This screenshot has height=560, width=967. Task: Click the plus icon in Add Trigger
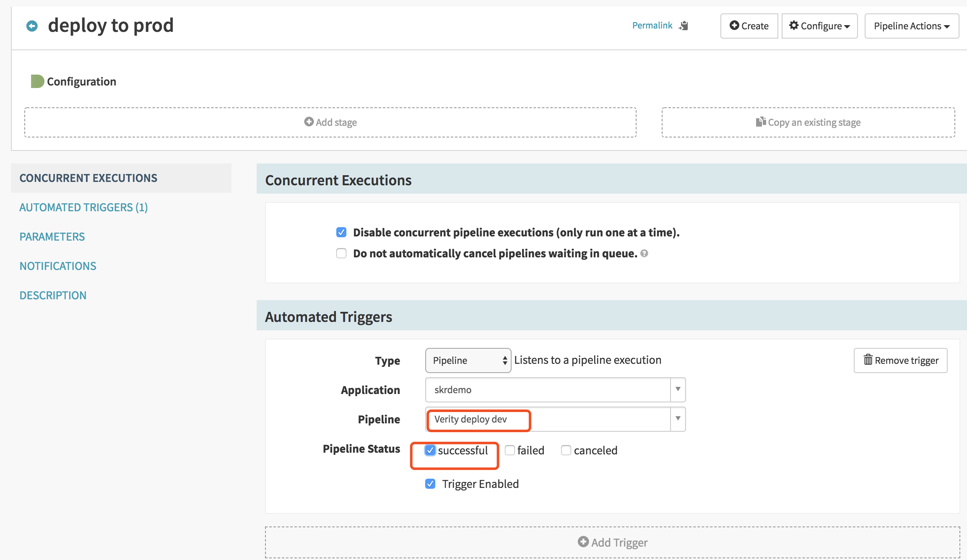click(583, 542)
